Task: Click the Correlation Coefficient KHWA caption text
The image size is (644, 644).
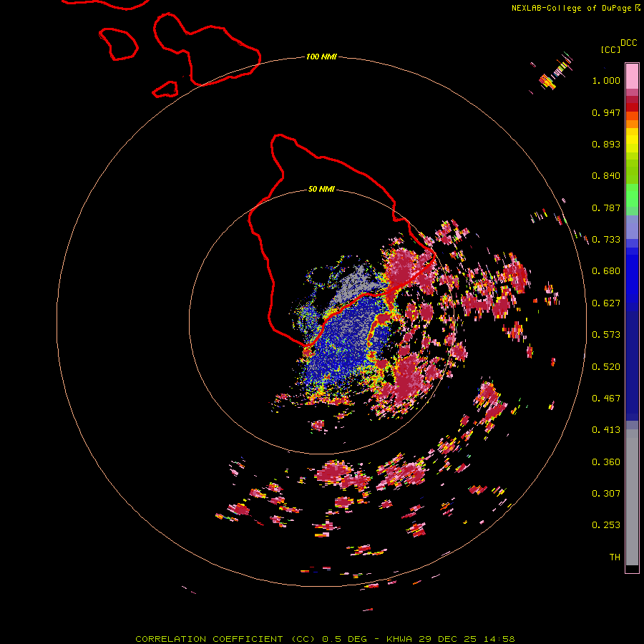Action: (325, 639)
